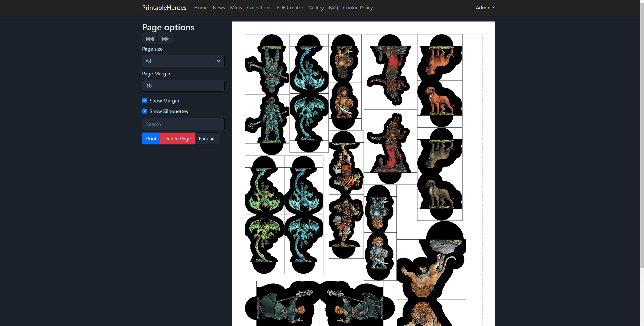Skip to the first page
The height and width of the screenshot is (326, 644).
tap(150, 39)
